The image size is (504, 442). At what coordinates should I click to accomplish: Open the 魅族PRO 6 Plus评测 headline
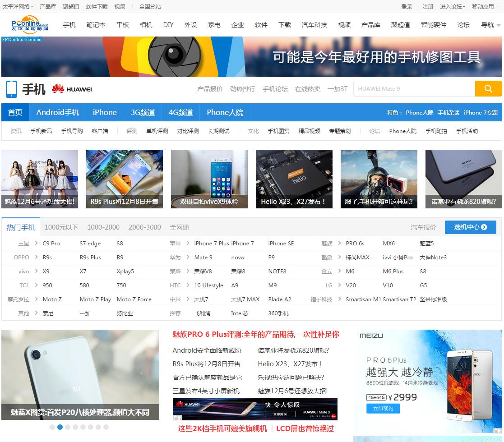pos(256,334)
